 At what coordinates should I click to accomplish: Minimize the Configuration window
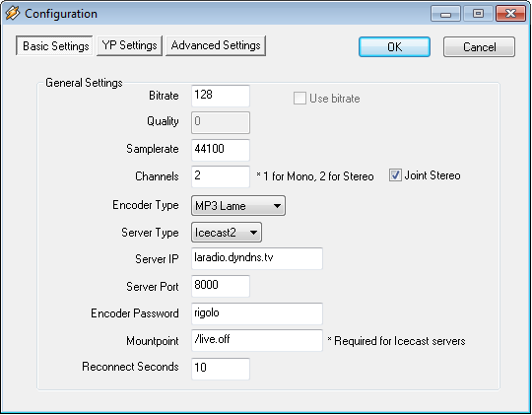coord(445,14)
